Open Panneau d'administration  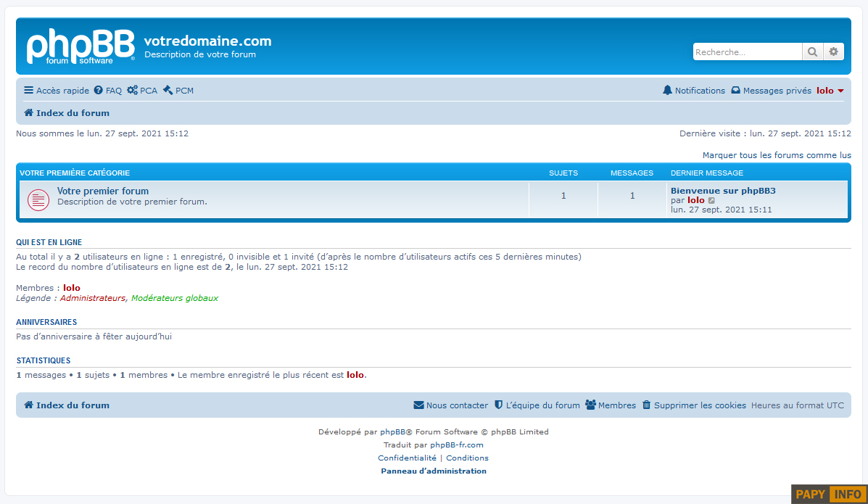tap(434, 471)
